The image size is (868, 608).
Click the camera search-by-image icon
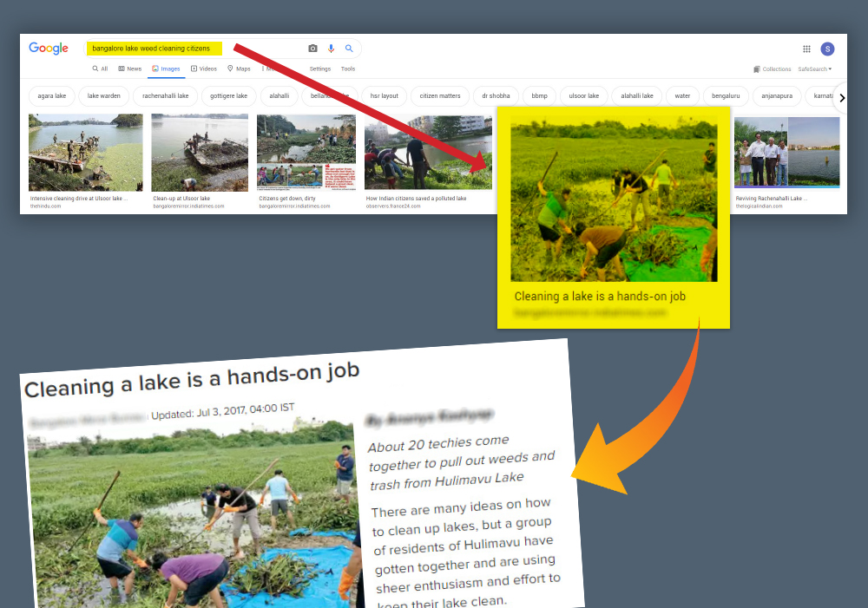point(312,49)
